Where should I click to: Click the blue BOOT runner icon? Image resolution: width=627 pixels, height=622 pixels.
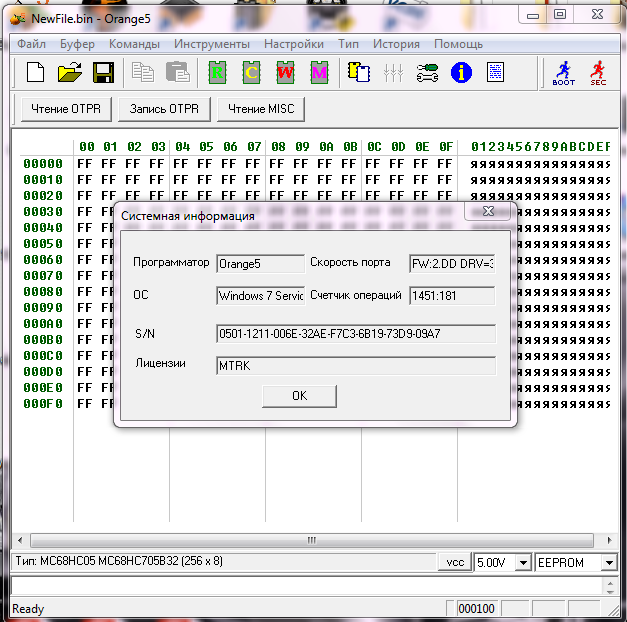(563, 73)
